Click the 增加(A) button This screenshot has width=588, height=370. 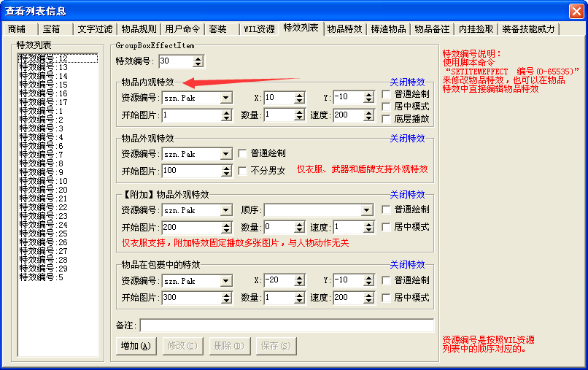tap(136, 346)
